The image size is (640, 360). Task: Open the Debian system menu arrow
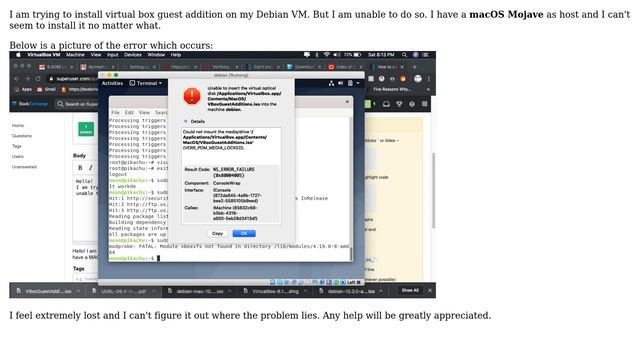click(x=358, y=83)
